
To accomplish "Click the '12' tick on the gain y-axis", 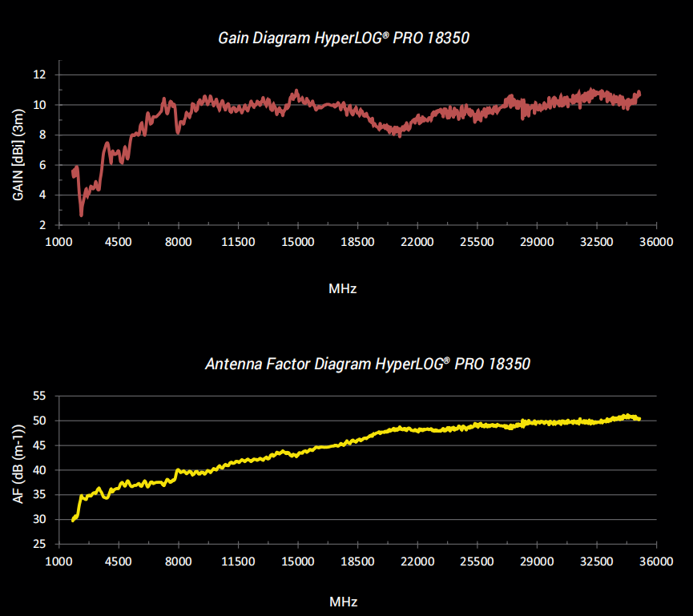I will [40, 74].
